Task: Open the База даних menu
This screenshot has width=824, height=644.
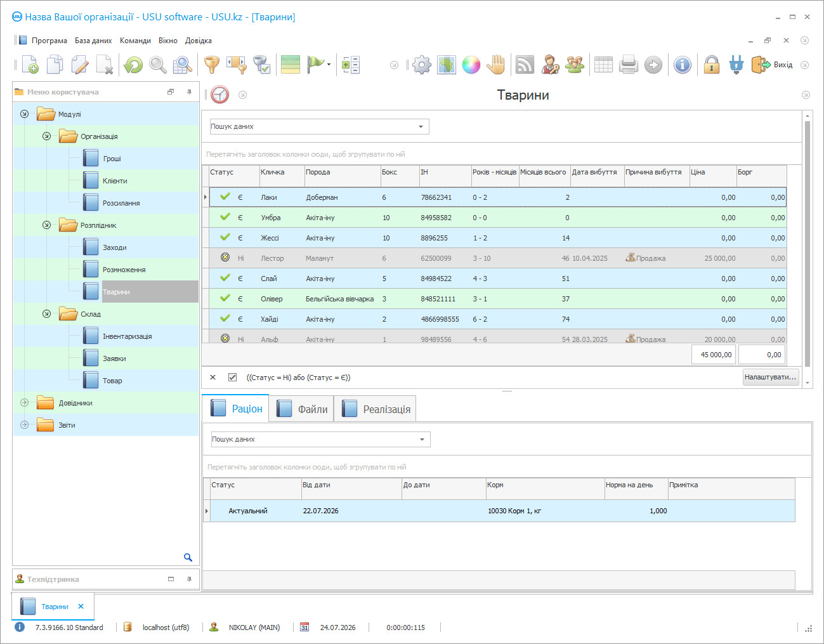Action: coord(93,41)
